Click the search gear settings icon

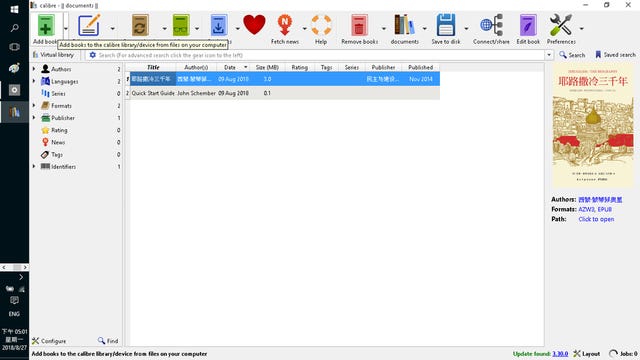93,55
